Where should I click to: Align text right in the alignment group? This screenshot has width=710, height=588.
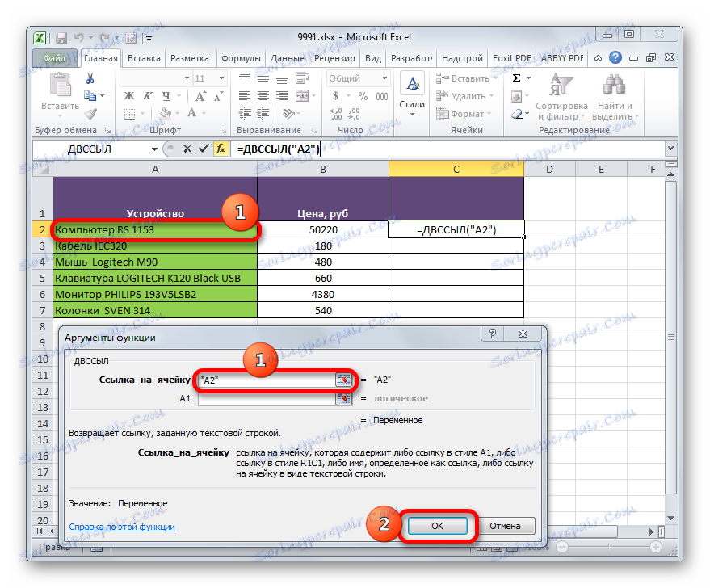click(x=282, y=96)
